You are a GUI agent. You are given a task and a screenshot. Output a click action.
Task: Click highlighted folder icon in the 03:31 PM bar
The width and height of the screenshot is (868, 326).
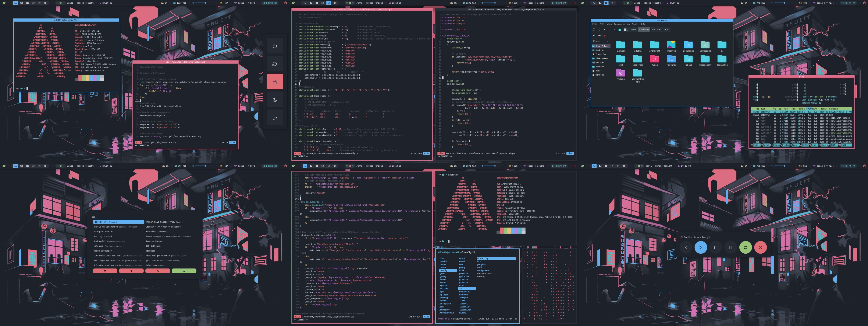(606, 3)
